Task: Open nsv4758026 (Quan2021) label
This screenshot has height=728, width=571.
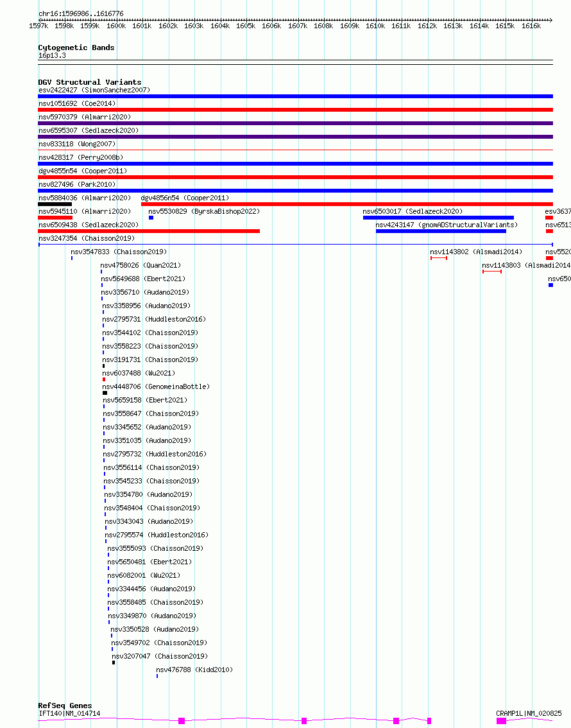Action: tap(141, 265)
